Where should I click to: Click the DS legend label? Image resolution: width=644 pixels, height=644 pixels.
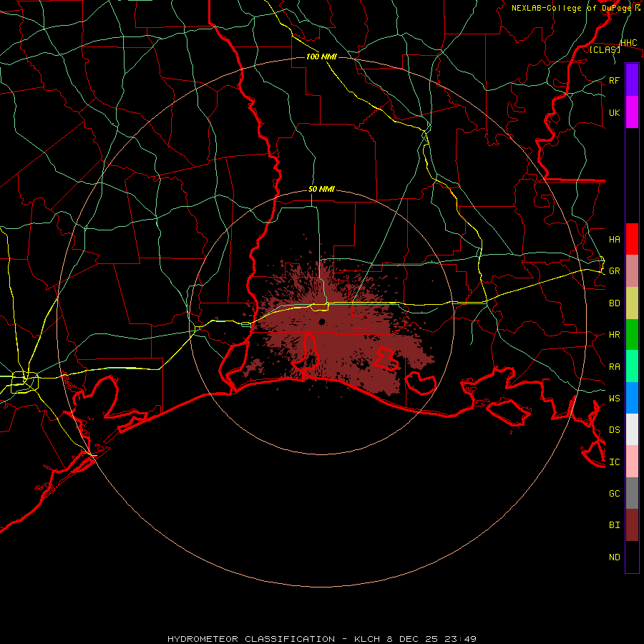[614, 430]
